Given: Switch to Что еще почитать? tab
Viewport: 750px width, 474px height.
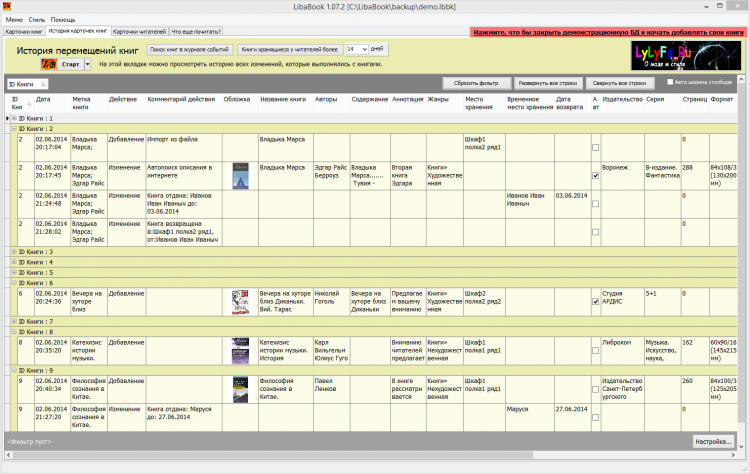Looking at the screenshot, I should coord(196,32).
